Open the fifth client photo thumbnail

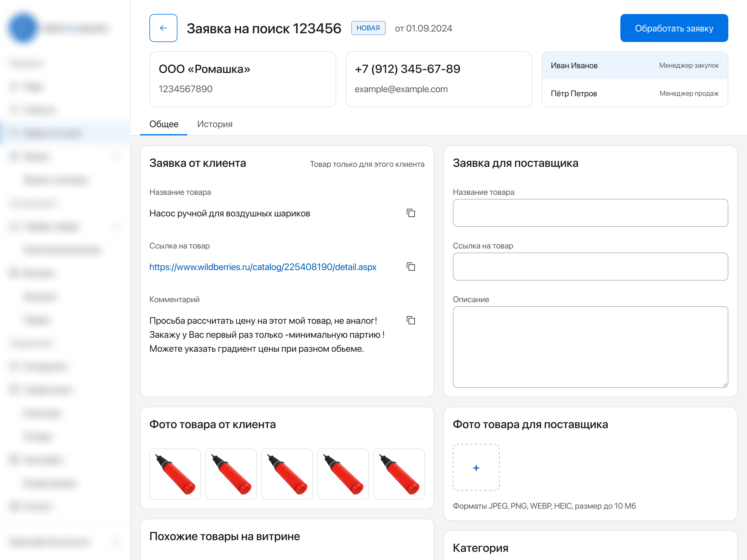point(399,474)
